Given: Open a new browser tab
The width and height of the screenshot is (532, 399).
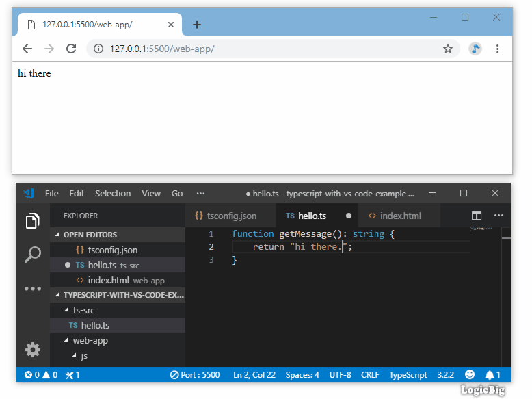Looking at the screenshot, I should (197, 25).
